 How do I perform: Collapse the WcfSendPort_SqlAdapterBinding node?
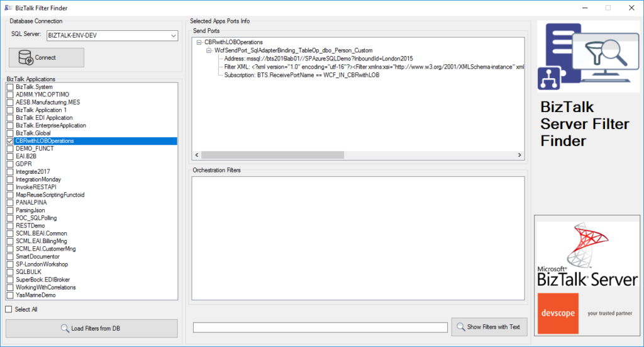pyautogui.click(x=209, y=50)
